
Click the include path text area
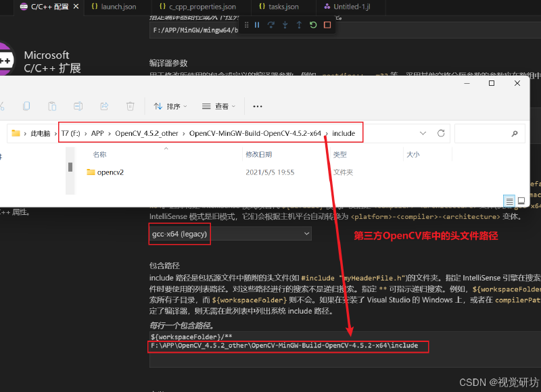coord(345,349)
